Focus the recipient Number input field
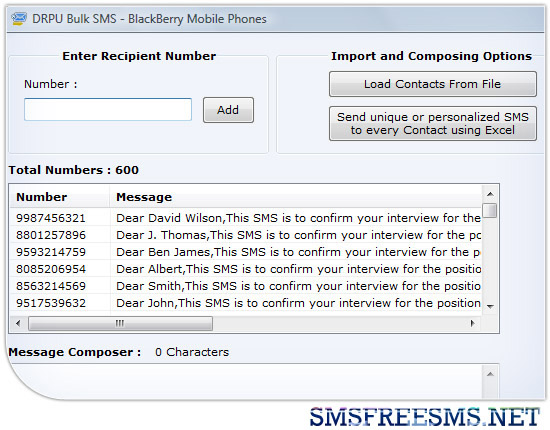The image size is (550, 430). [x=108, y=109]
